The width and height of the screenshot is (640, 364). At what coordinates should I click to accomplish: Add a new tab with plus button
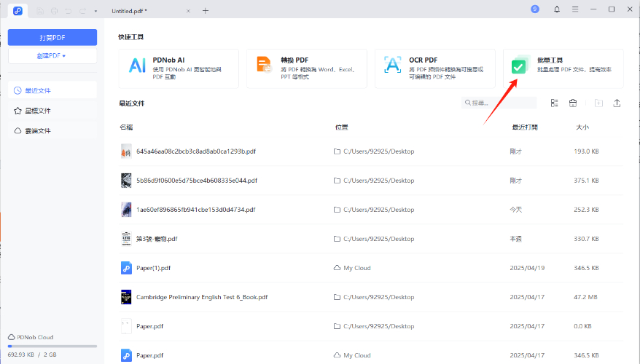coord(206,11)
